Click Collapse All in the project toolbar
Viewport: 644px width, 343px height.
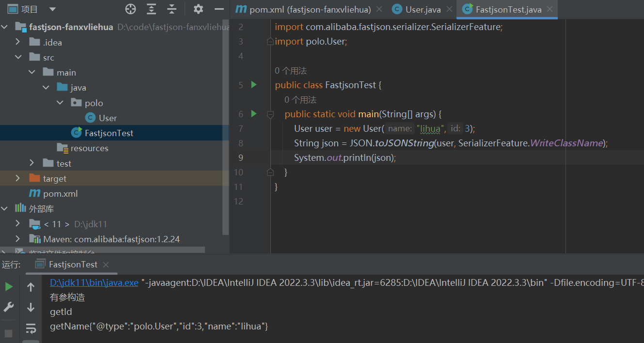click(172, 9)
